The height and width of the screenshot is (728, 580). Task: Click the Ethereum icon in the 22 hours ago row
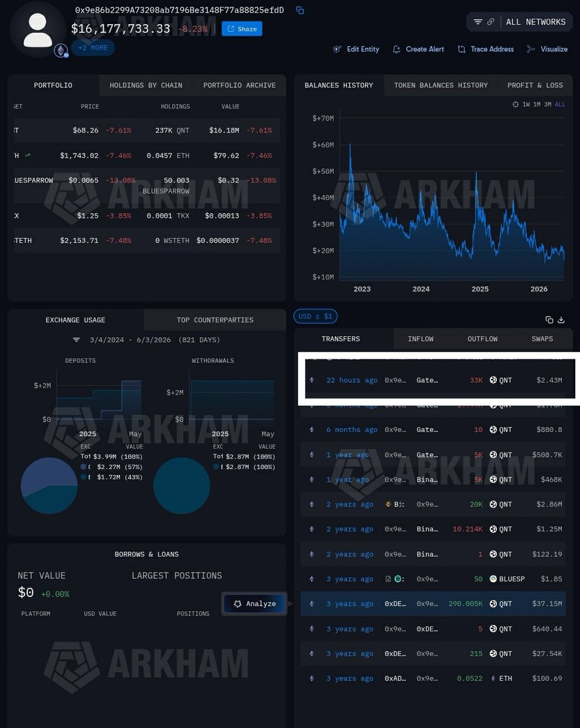312,380
